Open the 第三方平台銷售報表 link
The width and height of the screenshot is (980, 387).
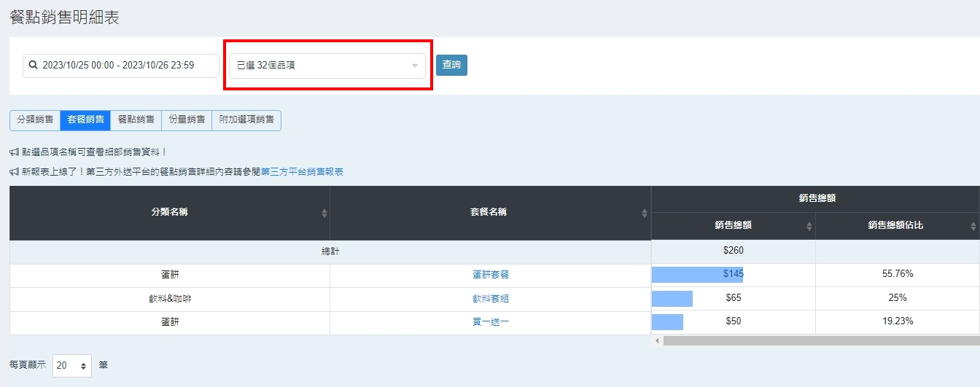[x=302, y=172]
